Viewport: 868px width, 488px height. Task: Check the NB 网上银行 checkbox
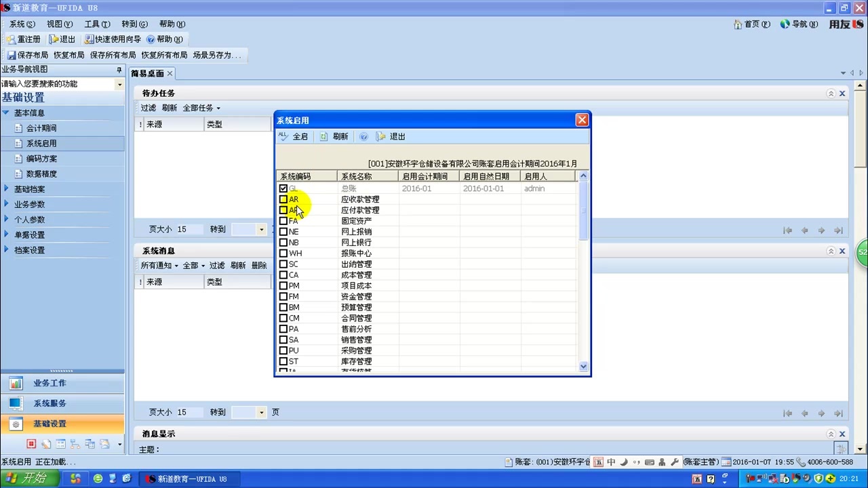point(283,243)
